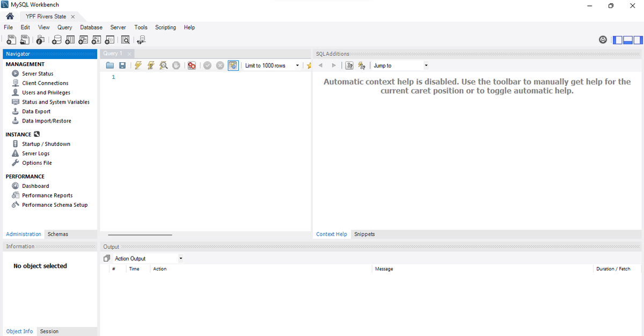
Task: Click the copy icon beside Action Output
Action: click(x=107, y=258)
